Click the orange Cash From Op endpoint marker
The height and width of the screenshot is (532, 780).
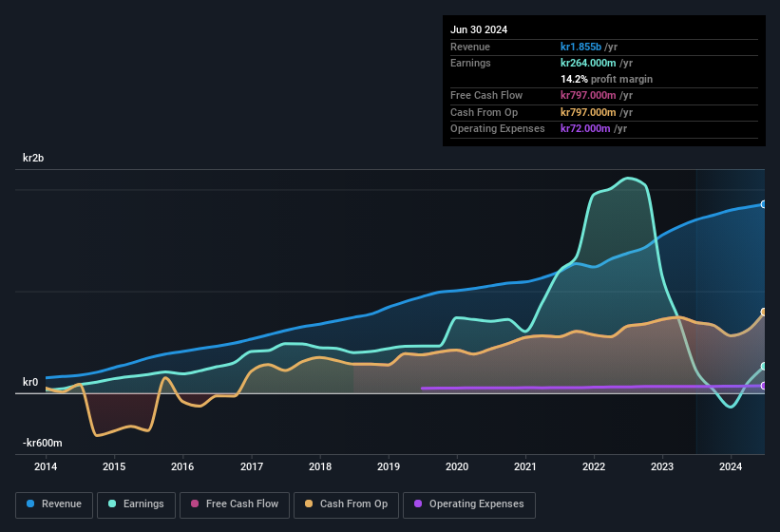[764, 313]
